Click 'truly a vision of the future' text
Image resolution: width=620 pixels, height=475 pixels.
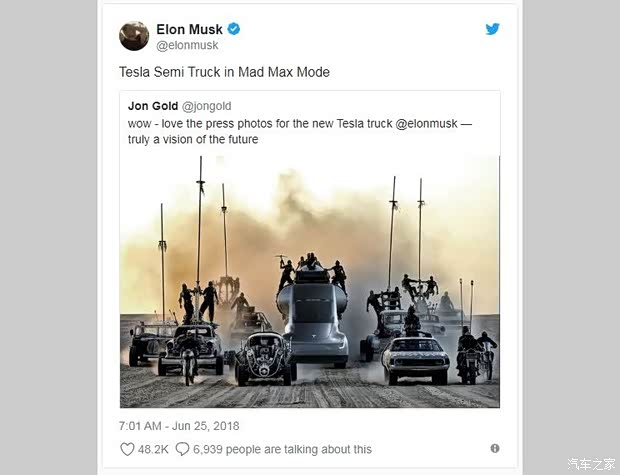[193, 140]
